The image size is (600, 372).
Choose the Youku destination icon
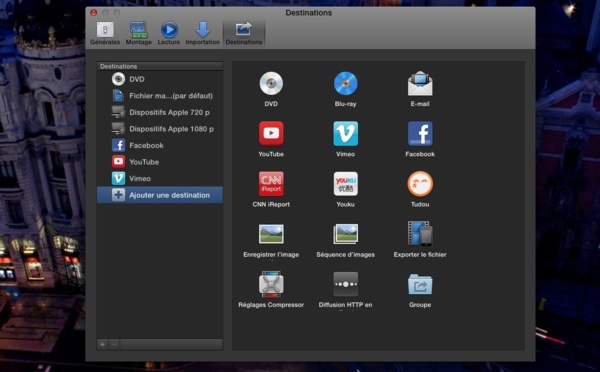click(346, 184)
